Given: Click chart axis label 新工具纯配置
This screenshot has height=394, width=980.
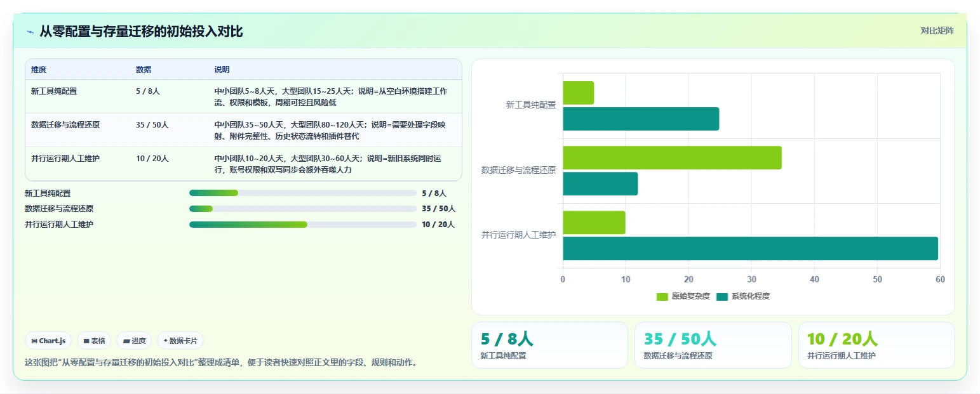Looking at the screenshot, I should [531, 105].
